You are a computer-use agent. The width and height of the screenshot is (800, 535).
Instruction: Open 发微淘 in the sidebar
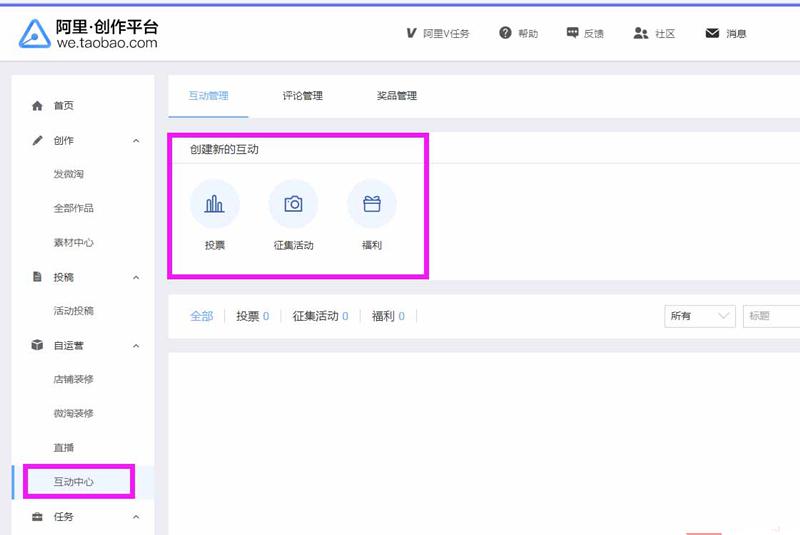(68, 174)
